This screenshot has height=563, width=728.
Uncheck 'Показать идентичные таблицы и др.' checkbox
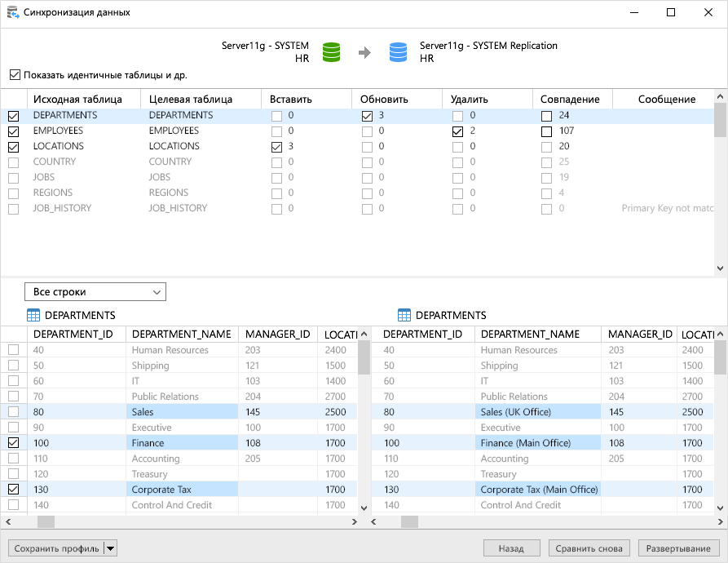coord(15,75)
